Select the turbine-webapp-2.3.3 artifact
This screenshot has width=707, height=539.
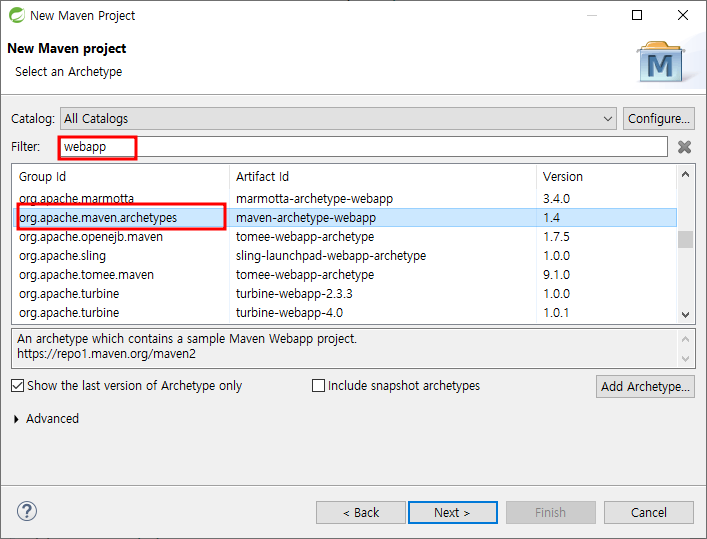coord(294,294)
